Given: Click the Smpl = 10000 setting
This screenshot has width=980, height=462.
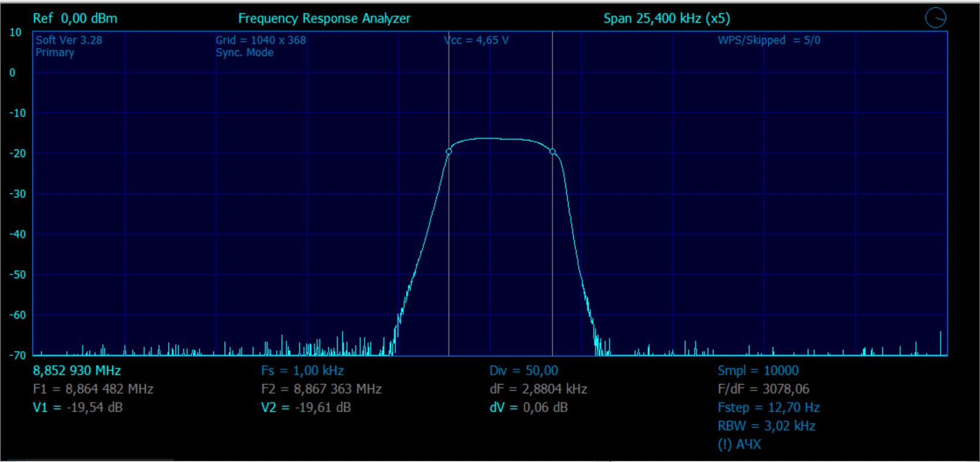Looking at the screenshot, I should 758,371.
